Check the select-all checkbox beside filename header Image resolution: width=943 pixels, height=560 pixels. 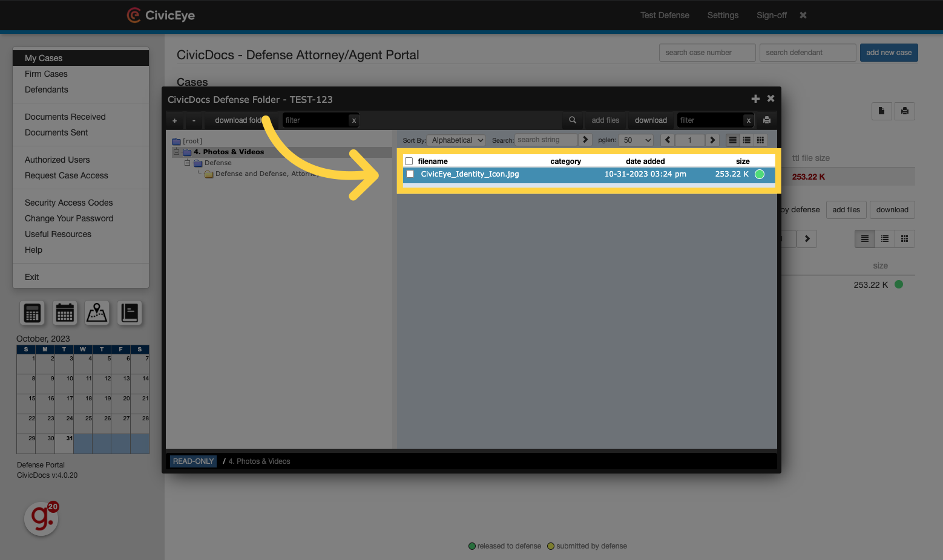(409, 161)
